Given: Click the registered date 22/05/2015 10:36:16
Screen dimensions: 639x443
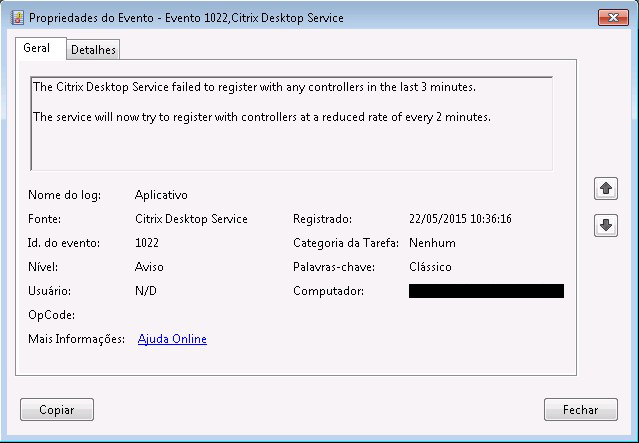Looking at the screenshot, I should coord(460,219).
